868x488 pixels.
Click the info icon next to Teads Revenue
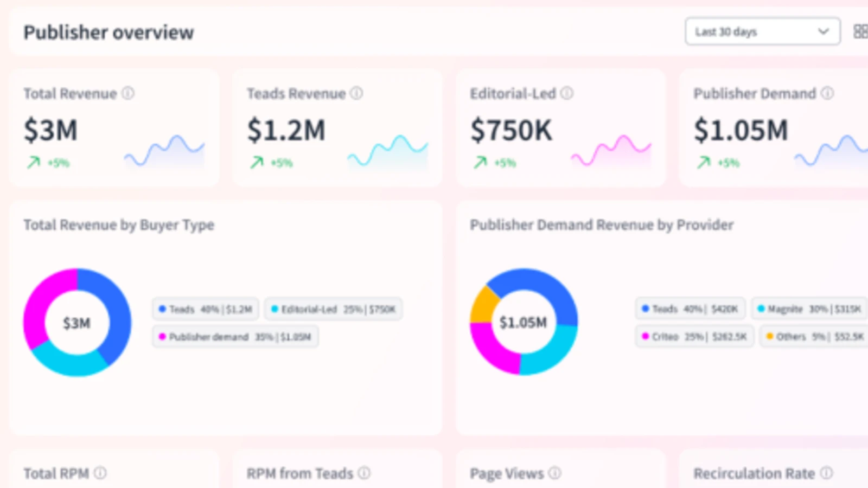click(356, 93)
